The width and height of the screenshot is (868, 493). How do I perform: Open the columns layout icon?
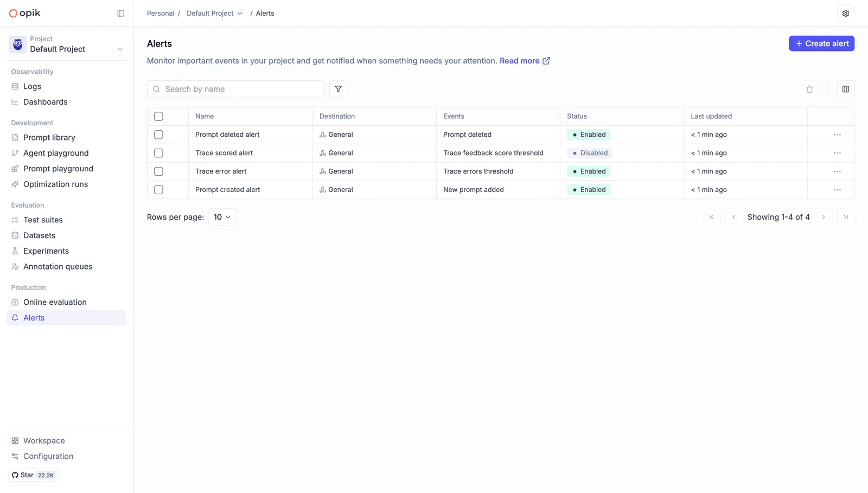pos(845,89)
